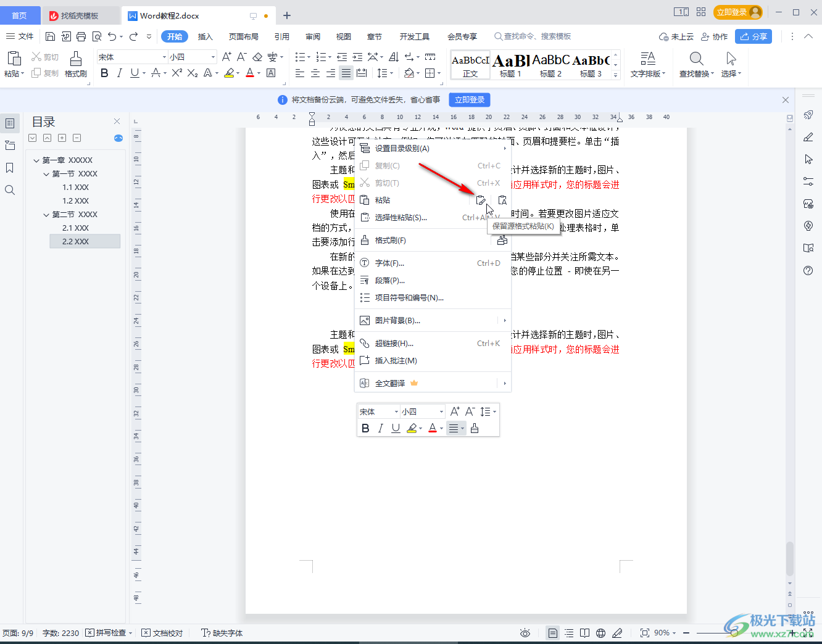Click the Center alignment icon in the ribbon
This screenshot has width=822, height=644.
coord(315,73)
